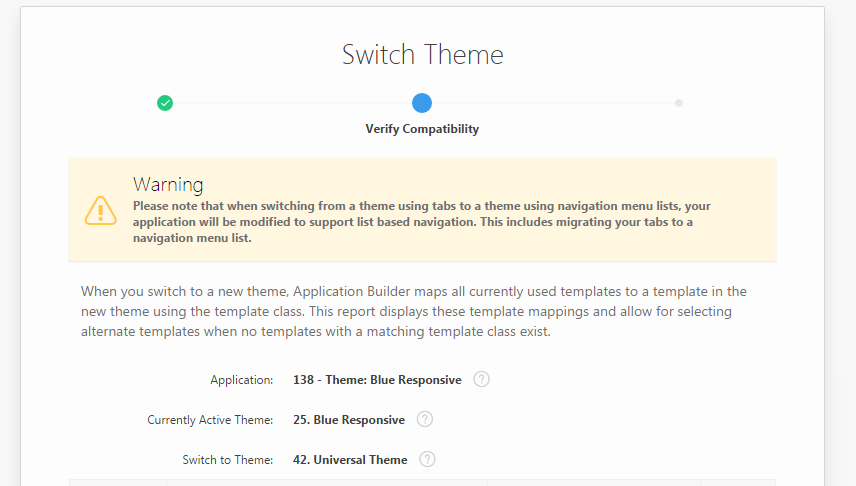The width and height of the screenshot is (856, 486).
Task: Click the Switch Theme dialog title
Action: [422, 54]
